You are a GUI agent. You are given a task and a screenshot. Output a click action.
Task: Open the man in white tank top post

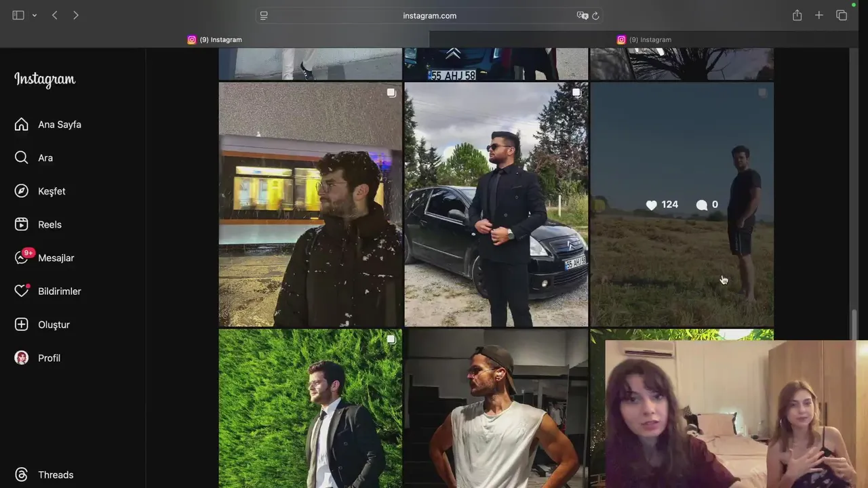(x=496, y=409)
